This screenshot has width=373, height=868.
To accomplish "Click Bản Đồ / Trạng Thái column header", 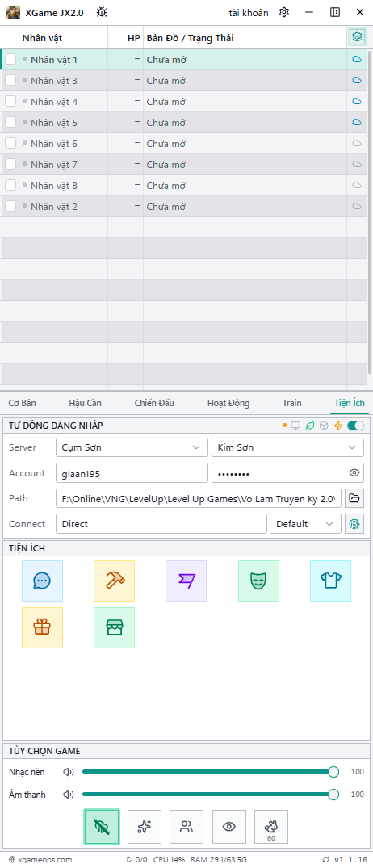I will [190, 38].
